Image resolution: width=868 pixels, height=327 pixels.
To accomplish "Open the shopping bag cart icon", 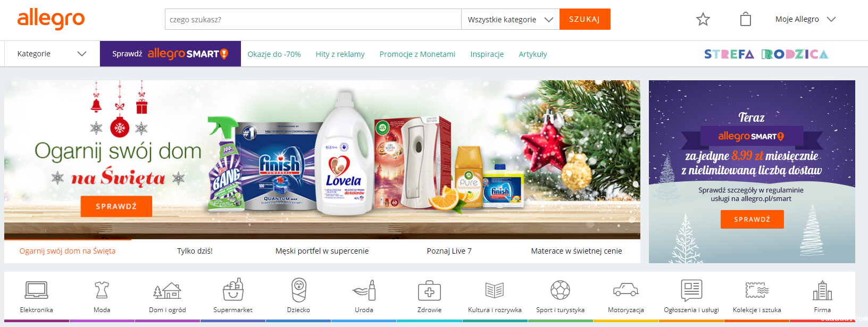I will click(746, 19).
